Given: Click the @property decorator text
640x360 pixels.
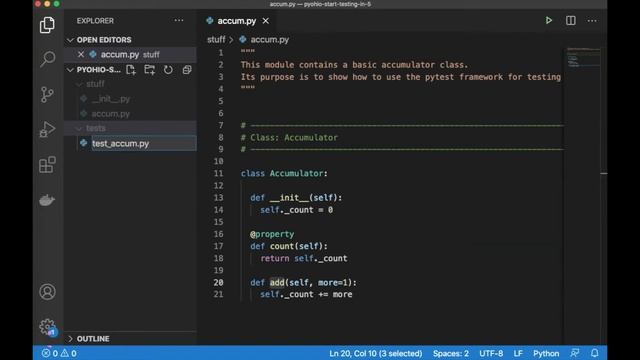Looking at the screenshot, I should (272, 234).
